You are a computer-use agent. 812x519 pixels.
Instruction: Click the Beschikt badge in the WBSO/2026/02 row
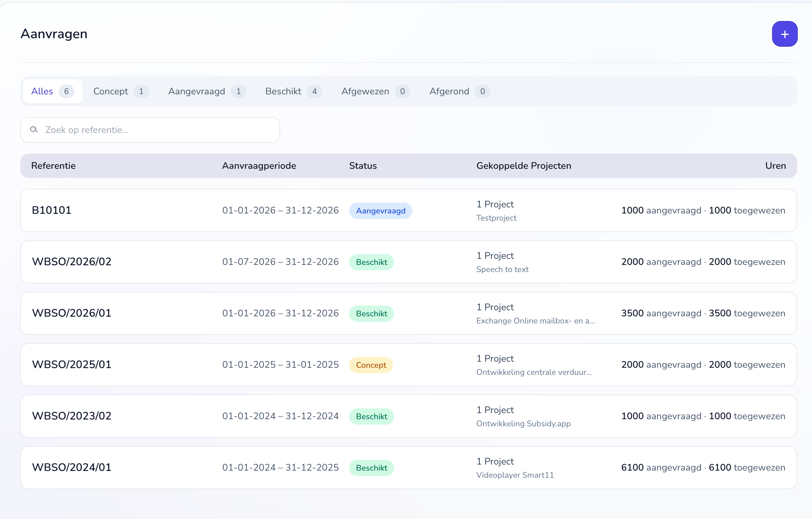coord(371,262)
